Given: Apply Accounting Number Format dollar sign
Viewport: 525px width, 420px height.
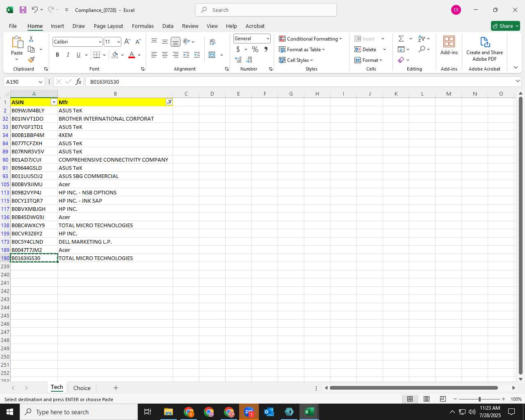Looking at the screenshot, I should [x=238, y=49].
